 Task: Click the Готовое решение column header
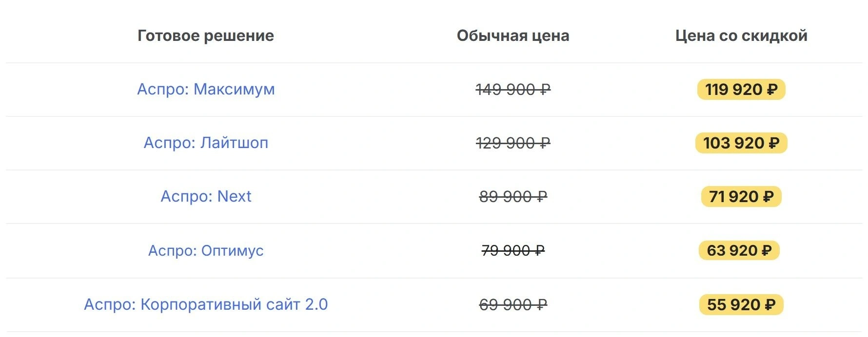click(206, 36)
